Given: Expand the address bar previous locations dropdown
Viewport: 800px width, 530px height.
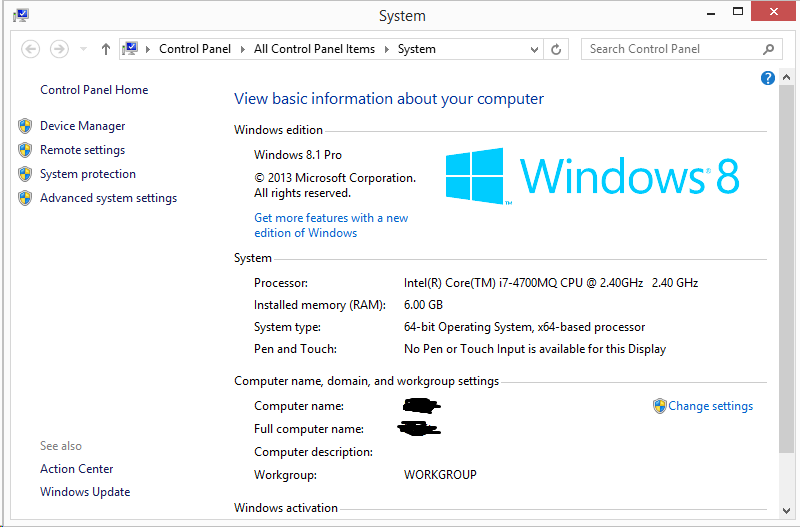Looking at the screenshot, I should [535, 49].
